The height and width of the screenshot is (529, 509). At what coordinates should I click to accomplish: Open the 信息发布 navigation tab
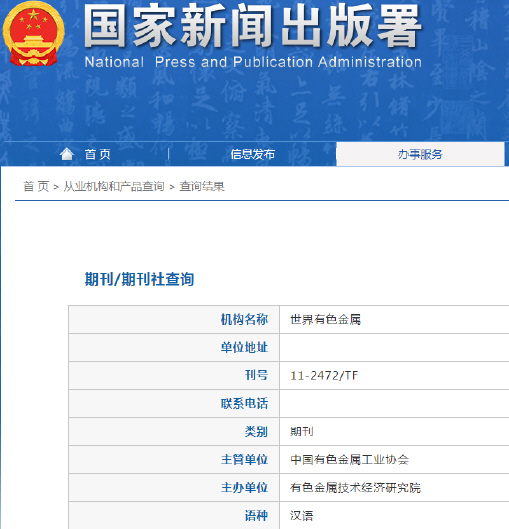pyautogui.click(x=252, y=154)
